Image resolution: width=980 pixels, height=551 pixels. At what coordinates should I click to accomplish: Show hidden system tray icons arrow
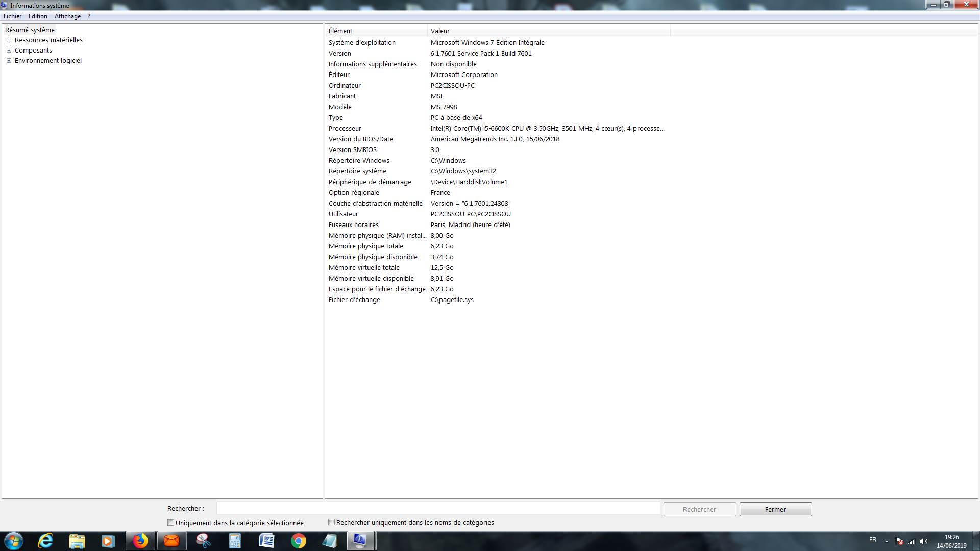[x=887, y=541]
